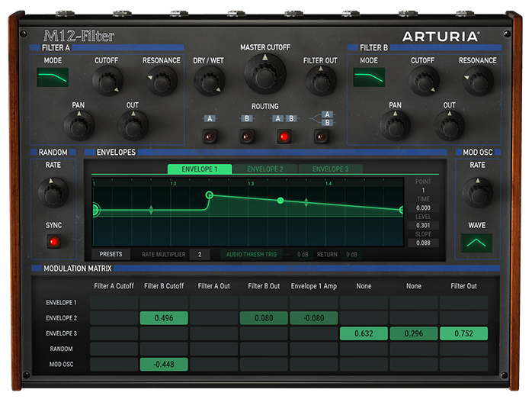
Task: Open the first None destination header
Action: 364,286
